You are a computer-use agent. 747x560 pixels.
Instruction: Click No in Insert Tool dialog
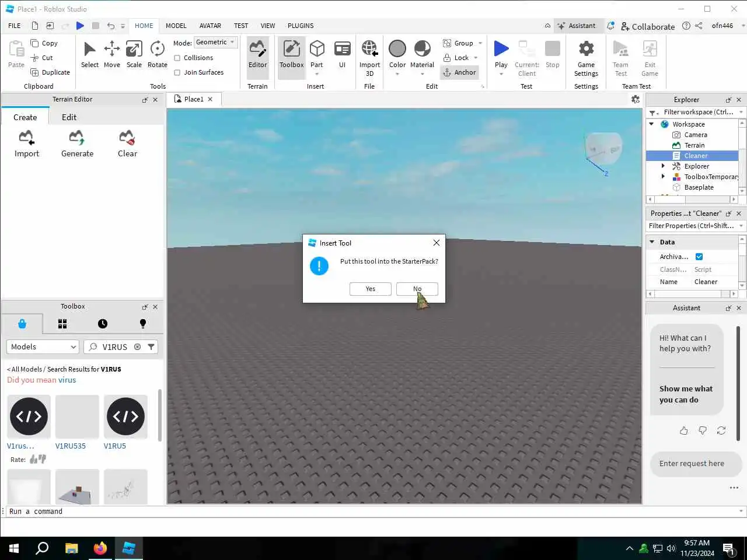click(x=417, y=289)
